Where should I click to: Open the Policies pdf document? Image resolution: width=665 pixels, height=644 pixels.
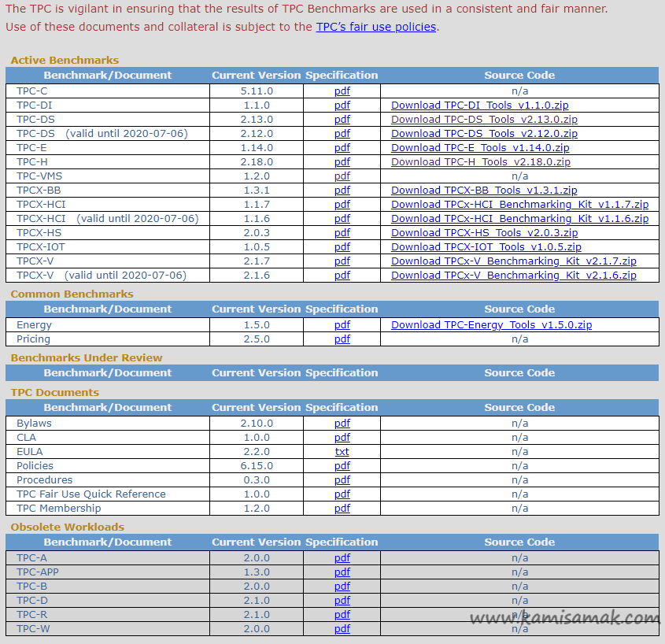(x=342, y=466)
